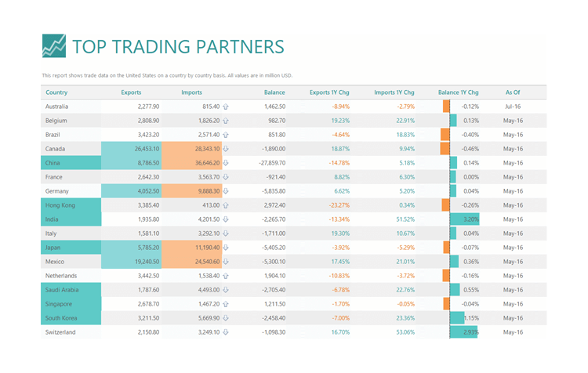Click the down arrow icon in China row
The image size is (588, 373).
(225, 163)
